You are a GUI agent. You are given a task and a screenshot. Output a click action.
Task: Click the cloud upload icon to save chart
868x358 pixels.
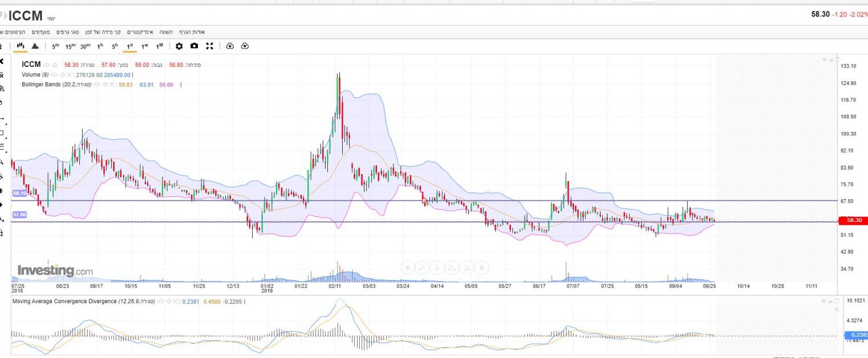(x=245, y=46)
